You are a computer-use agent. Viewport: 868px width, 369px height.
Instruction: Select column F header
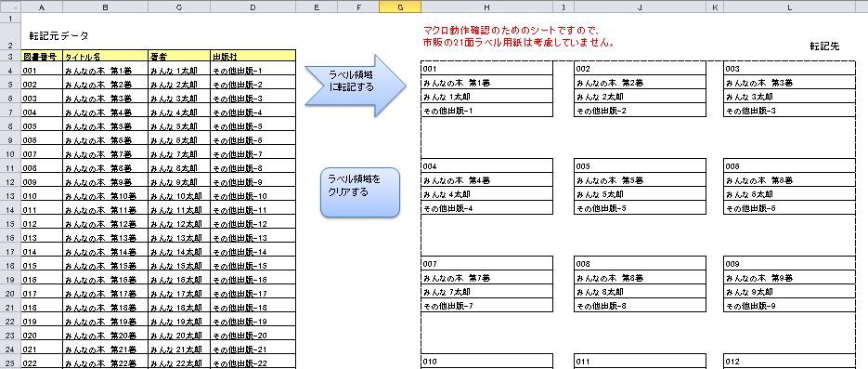(358, 7)
